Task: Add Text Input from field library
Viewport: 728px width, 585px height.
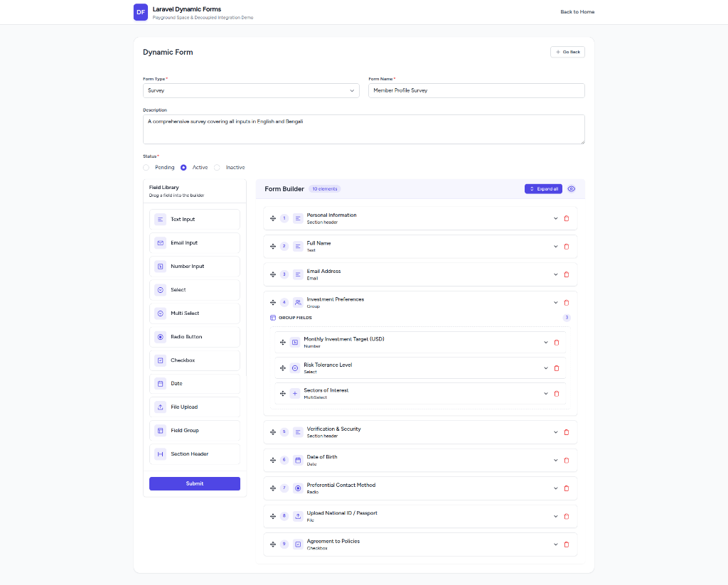Action: (195, 219)
